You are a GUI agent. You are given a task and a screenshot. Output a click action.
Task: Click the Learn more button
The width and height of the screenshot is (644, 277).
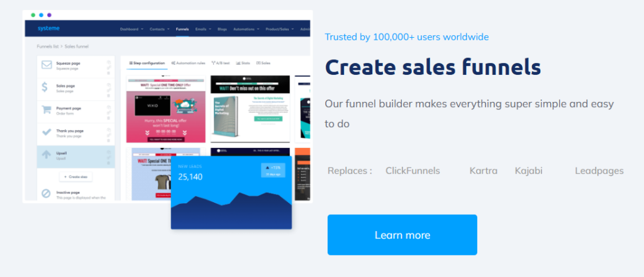tap(402, 235)
